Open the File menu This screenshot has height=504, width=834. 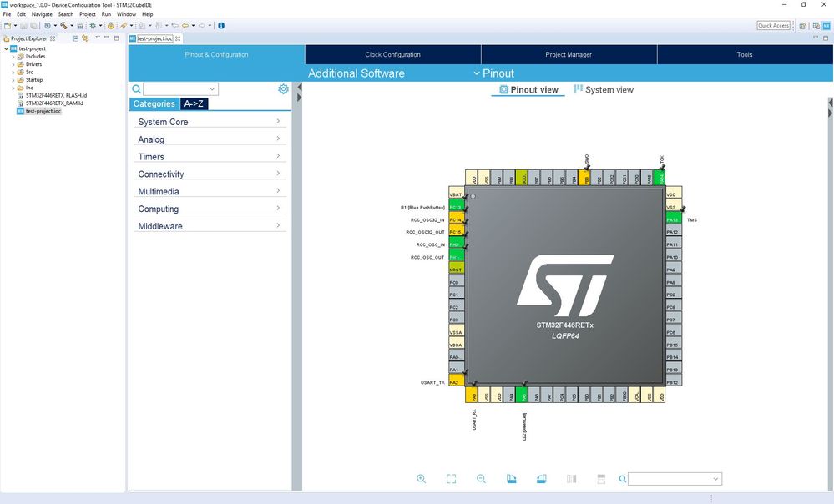pos(7,14)
